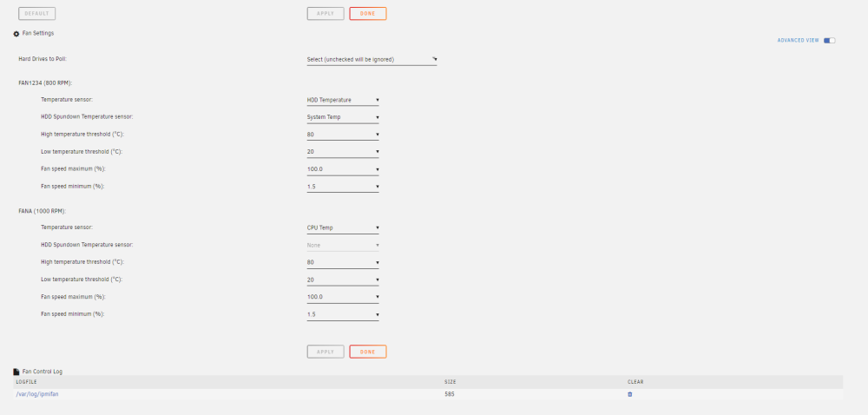Clear the ipmifan log with trash icon
The width and height of the screenshot is (868, 415).
[630, 394]
